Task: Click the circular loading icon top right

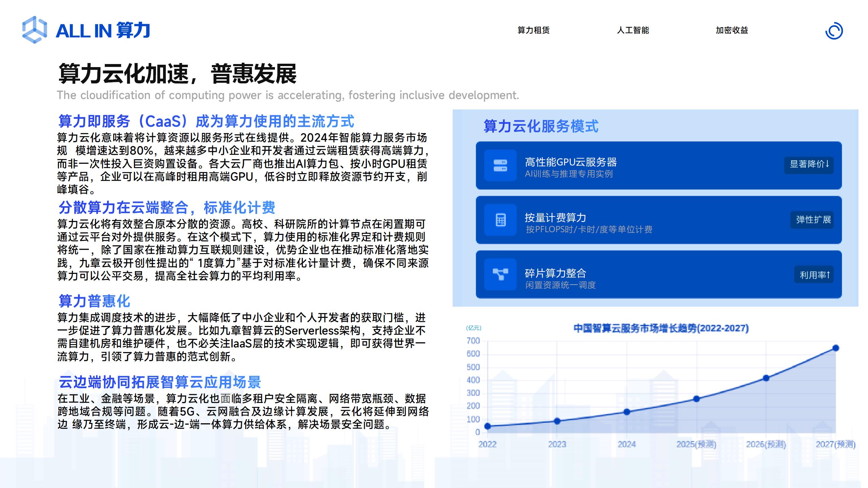Action: 834,31
